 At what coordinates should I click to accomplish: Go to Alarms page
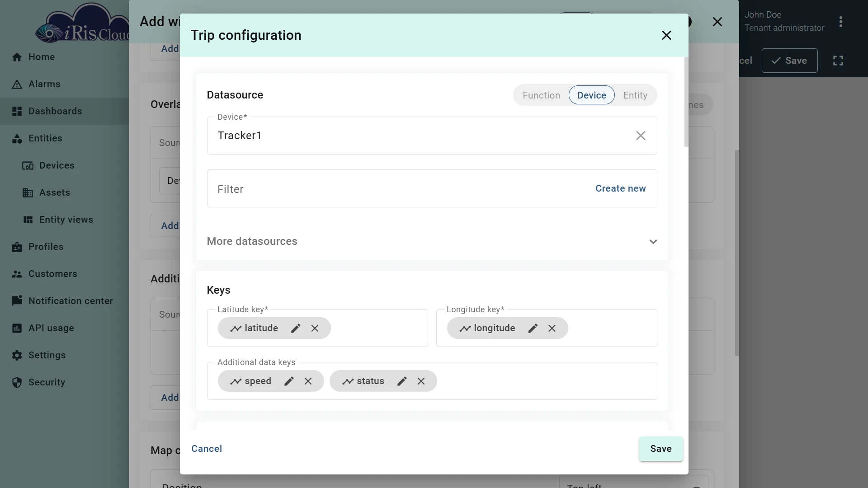64,84
